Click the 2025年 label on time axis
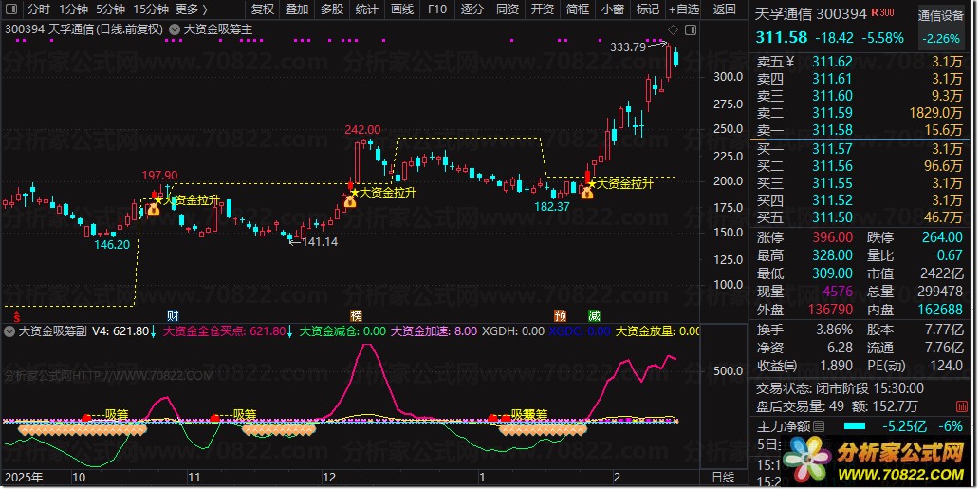The image size is (980, 490). pyautogui.click(x=24, y=478)
